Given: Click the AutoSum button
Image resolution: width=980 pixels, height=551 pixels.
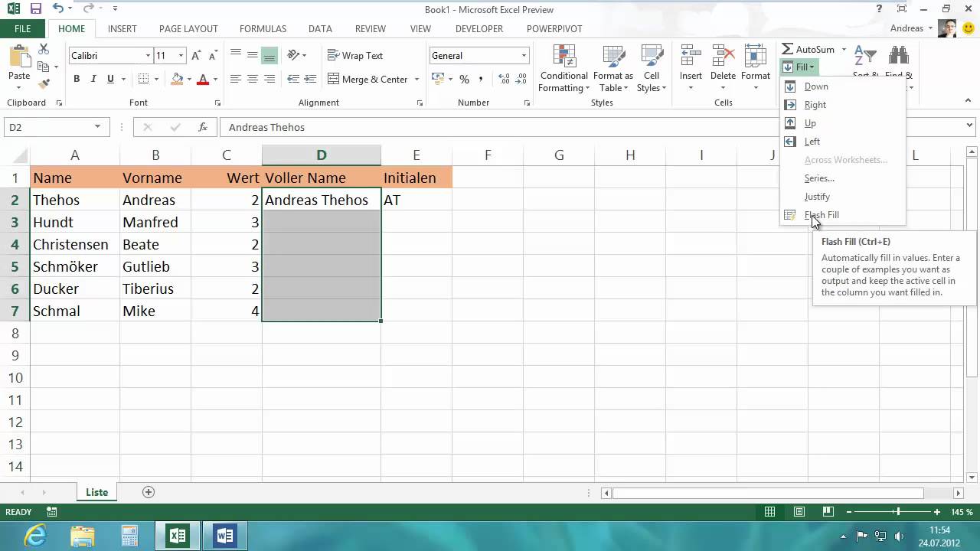Looking at the screenshot, I should (x=808, y=50).
